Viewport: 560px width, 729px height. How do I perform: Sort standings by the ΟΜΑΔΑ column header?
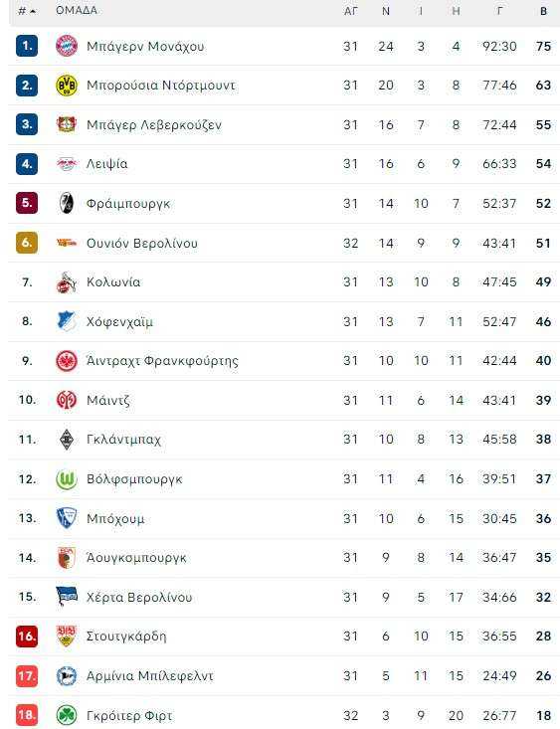coord(77,10)
